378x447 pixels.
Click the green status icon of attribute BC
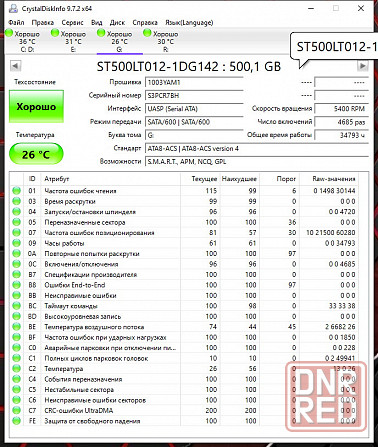(x=16, y=306)
